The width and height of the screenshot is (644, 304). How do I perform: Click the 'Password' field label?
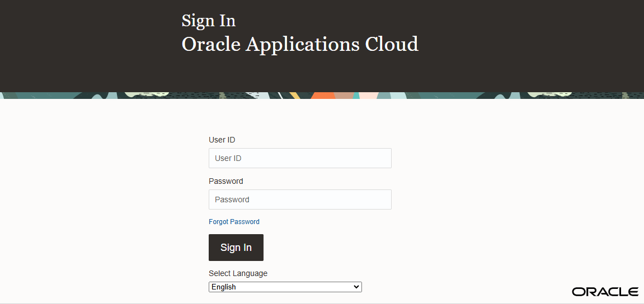click(226, 181)
